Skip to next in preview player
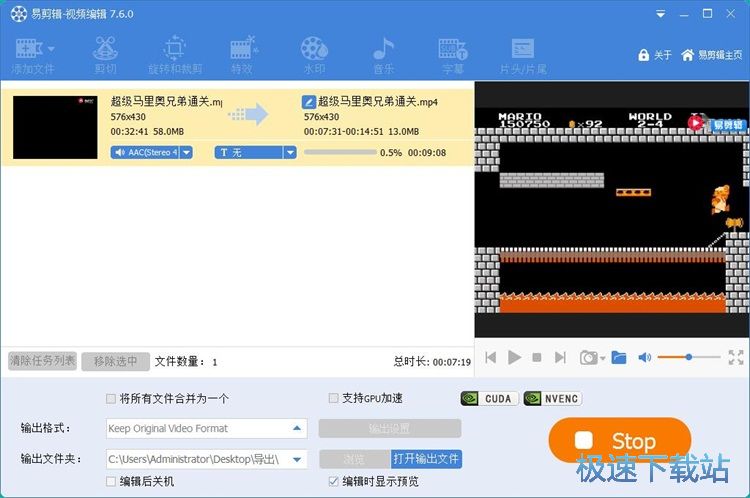 coord(560,357)
